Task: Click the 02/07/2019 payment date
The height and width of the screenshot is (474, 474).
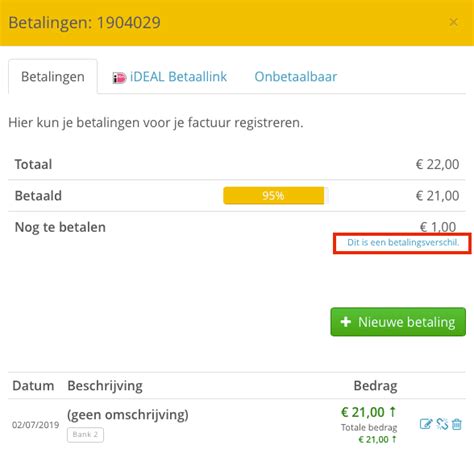Action: click(x=36, y=425)
